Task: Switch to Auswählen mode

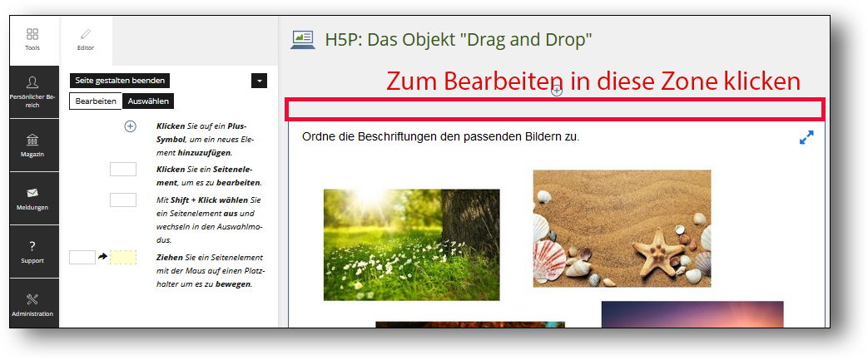Action: click(148, 101)
